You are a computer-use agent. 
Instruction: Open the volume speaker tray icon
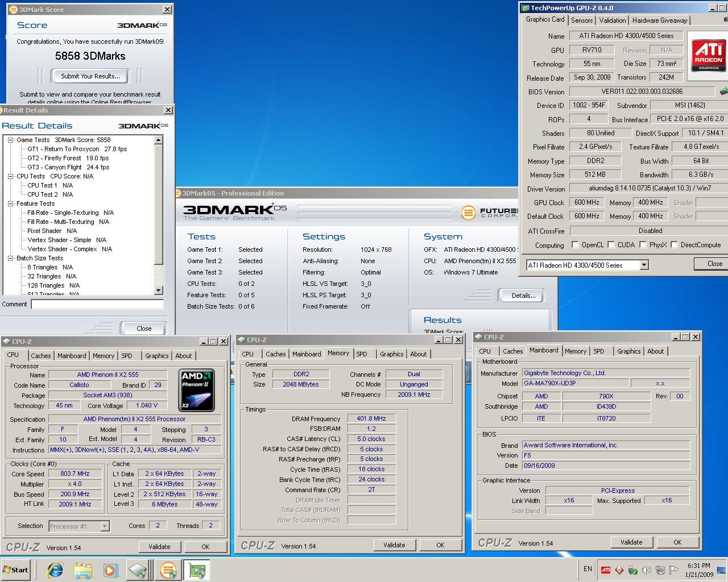point(647,569)
